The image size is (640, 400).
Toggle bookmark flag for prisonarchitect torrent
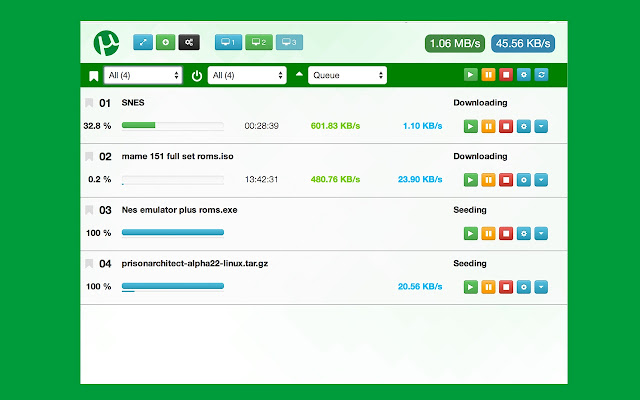(x=89, y=264)
